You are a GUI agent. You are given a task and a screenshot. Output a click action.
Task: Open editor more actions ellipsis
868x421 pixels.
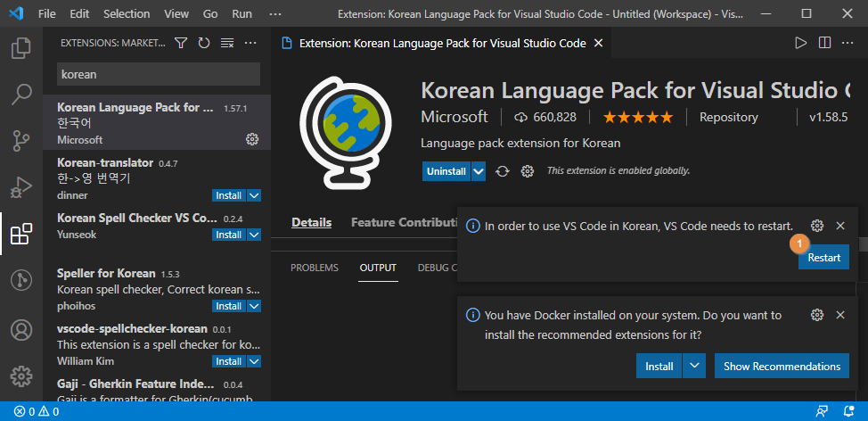coord(848,43)
